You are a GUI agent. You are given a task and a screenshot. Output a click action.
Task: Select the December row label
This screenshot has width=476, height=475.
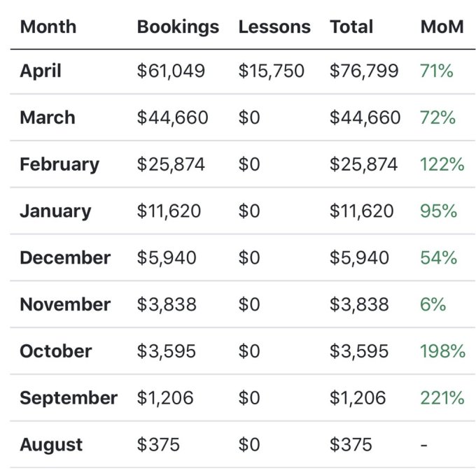pyautogui.click(x=65, y=257)
